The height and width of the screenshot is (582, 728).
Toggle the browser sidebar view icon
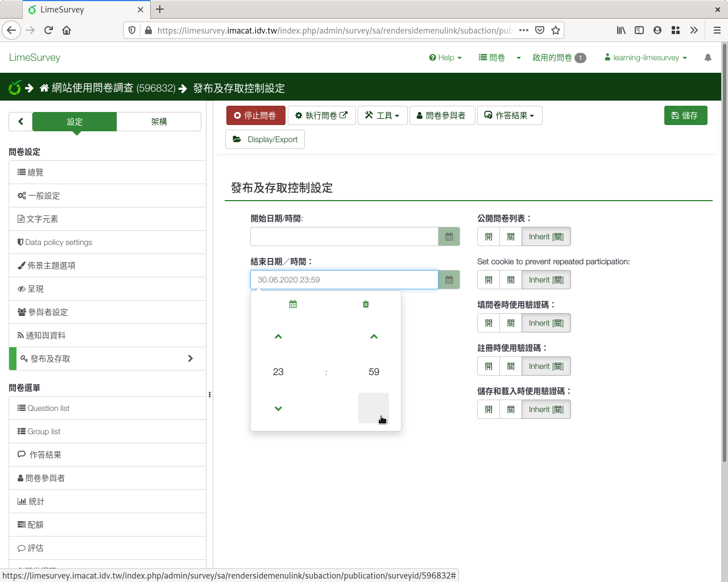pyautogui.click(x=639, y=30)
